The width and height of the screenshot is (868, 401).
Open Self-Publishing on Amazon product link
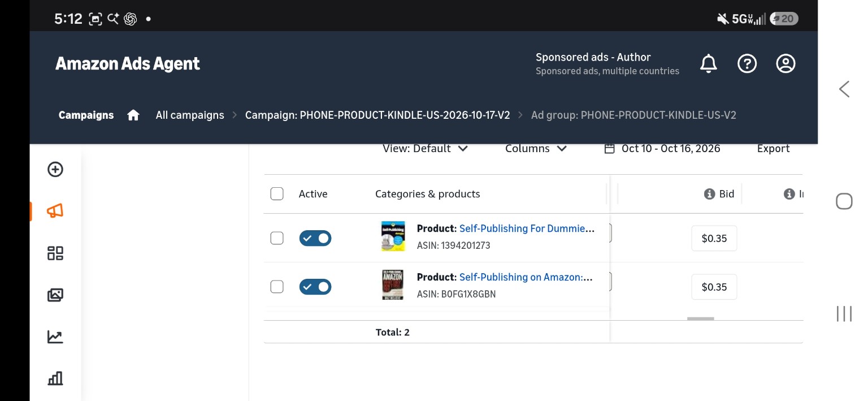pos(526,277)
